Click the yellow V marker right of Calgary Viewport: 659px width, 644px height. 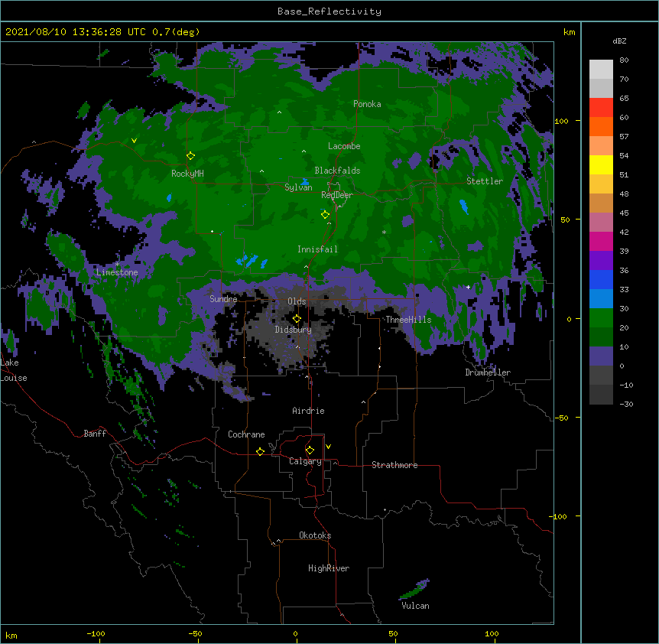point(328,447)
